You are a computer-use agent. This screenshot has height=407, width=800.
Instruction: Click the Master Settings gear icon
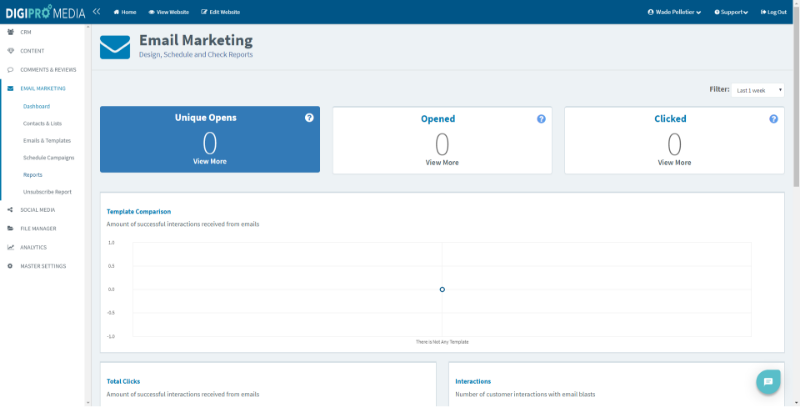tap(10, 266)
